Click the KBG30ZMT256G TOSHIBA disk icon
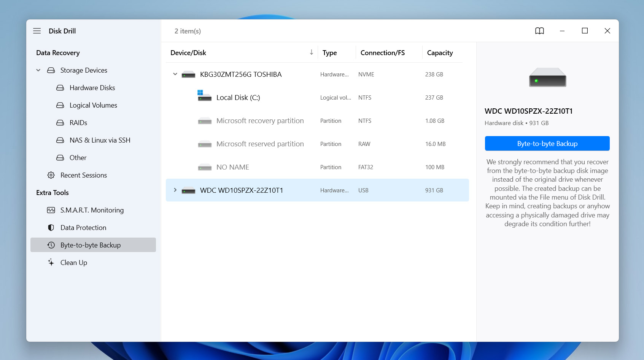The height and width of the screenshot is (360, 644). [188, 75]
